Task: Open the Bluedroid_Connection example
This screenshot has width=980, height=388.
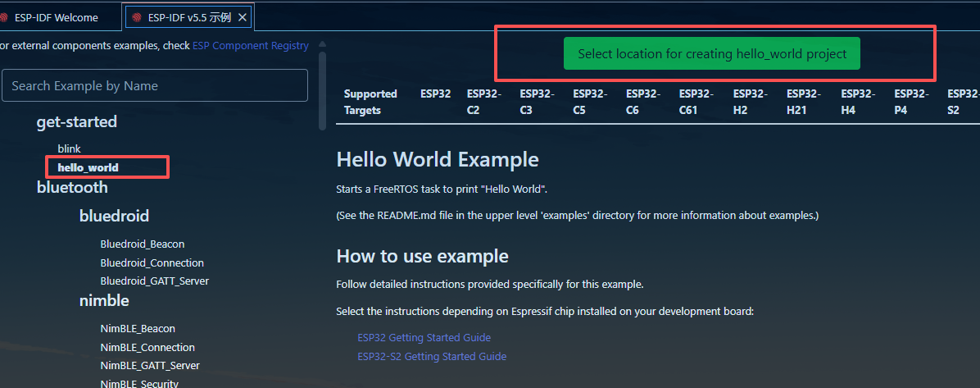Action: point(152,262)
